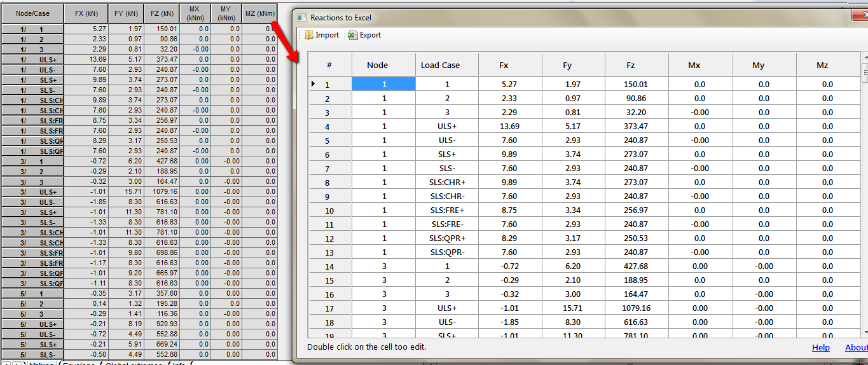Click Fz value 1079.16 in dialog row 17

[637, 308]
